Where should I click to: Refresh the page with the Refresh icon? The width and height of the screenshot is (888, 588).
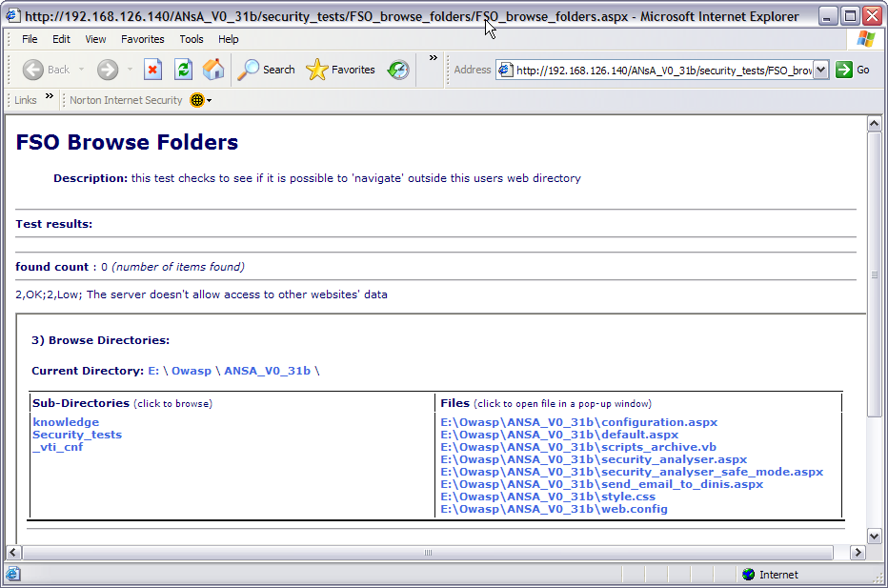coord(183,70)
